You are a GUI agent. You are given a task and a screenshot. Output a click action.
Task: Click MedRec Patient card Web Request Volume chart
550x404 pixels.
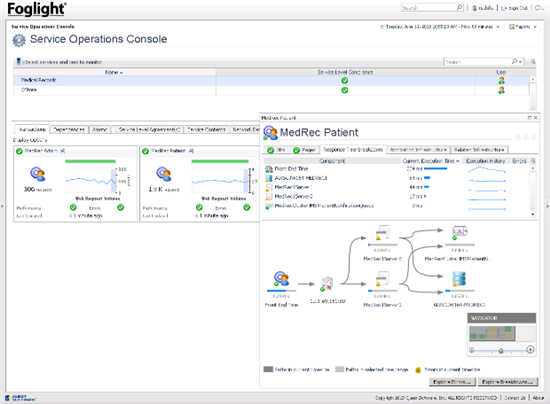(220, 181)
